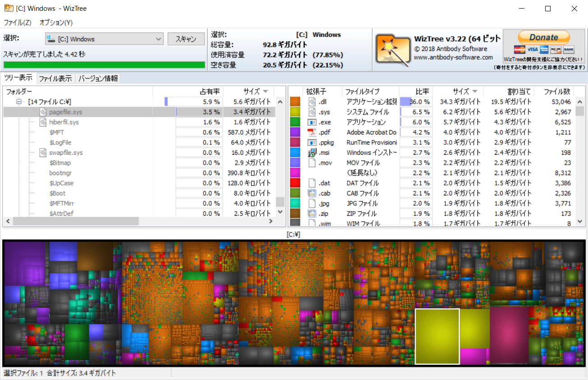Click the Adobe PDF icon in the .pdf row

tap(312, 132)
